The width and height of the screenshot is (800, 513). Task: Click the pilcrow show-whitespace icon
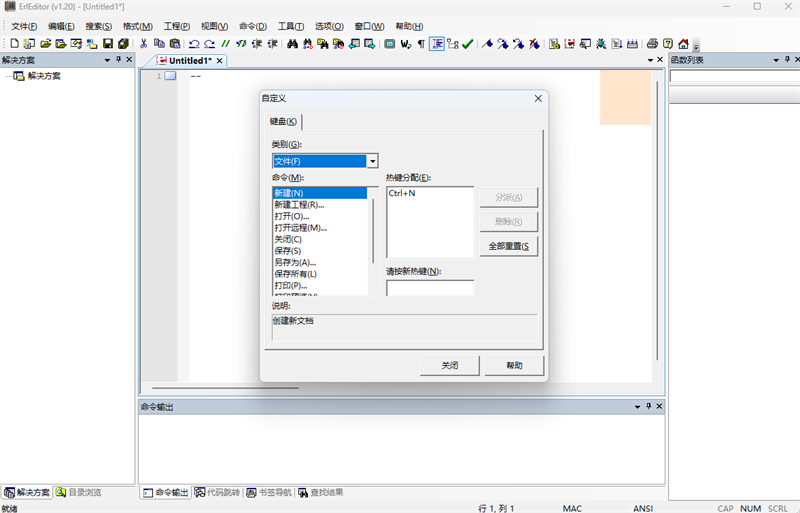coord(421,44)
